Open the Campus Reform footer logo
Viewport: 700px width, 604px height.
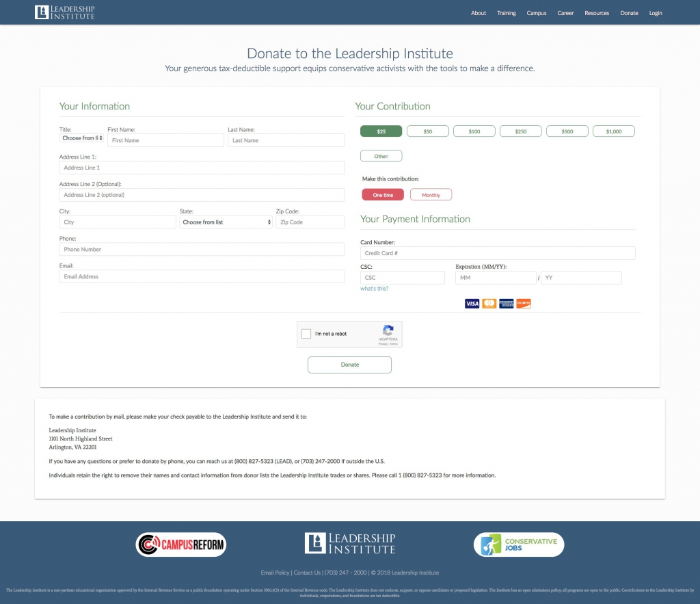180,544
